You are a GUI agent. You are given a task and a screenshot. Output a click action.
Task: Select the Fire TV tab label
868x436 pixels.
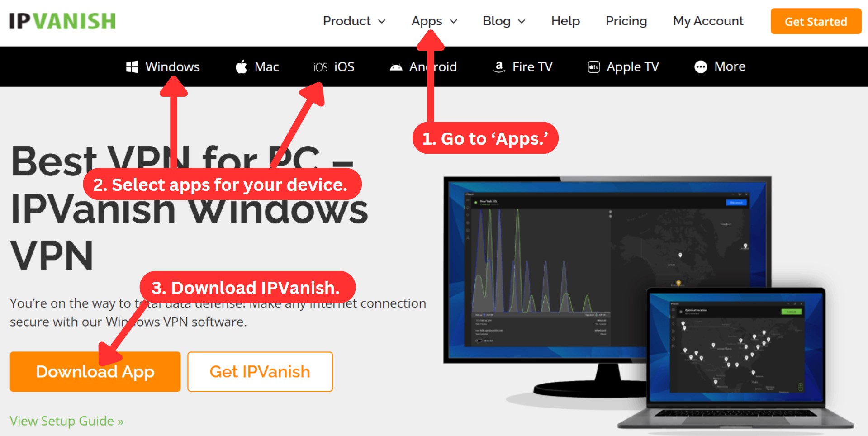tap(532, 67)
